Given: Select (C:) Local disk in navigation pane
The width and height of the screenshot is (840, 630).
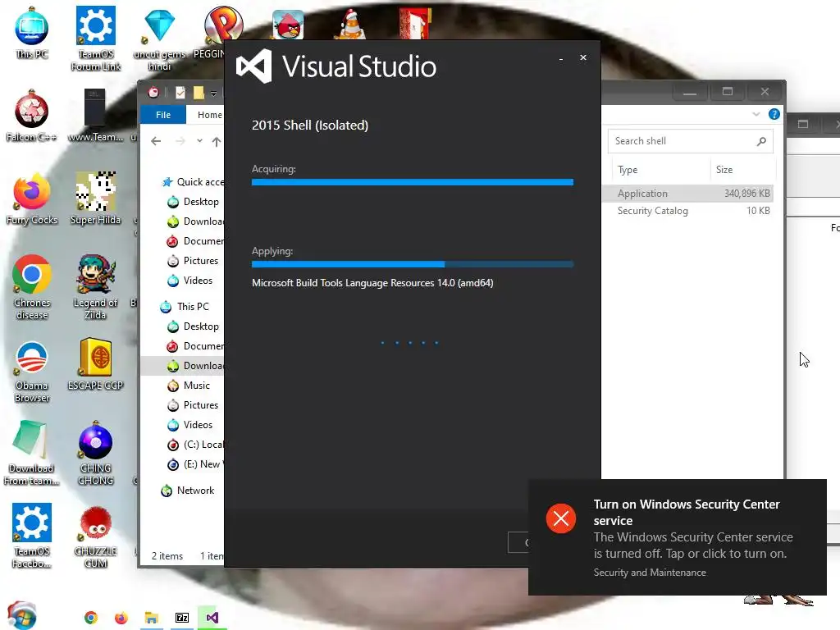Looking at the screenshot, I should pos(195,445).
